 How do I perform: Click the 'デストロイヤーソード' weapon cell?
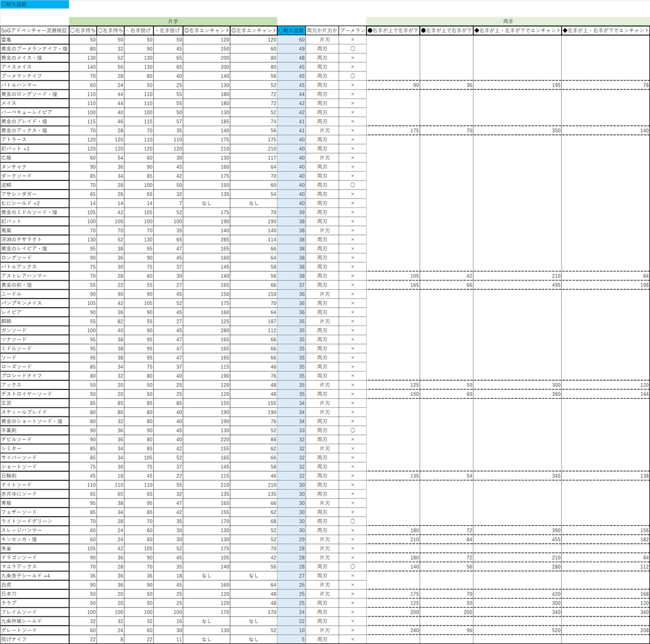35,394
